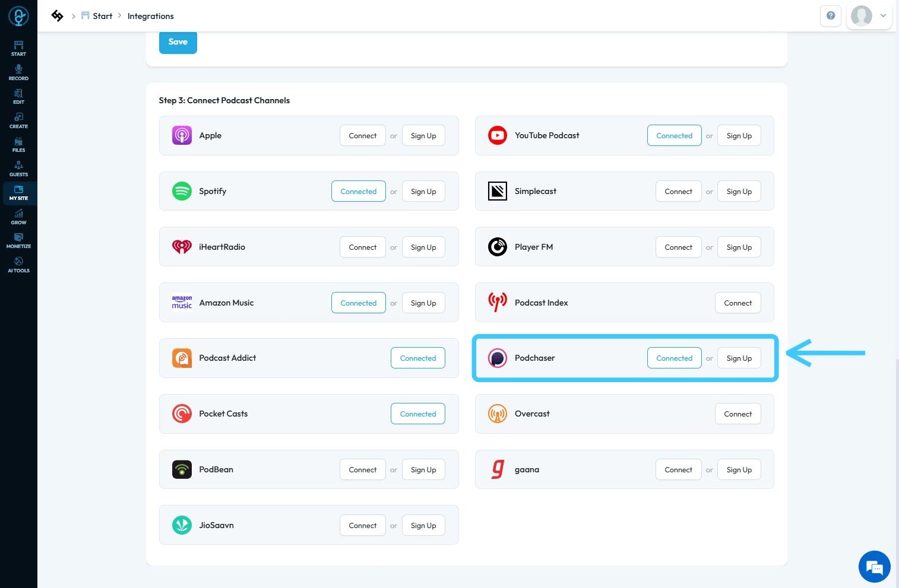This screenshot has height=588, width=899.
Task: Sign up for Apple
Action: [423, 136]
